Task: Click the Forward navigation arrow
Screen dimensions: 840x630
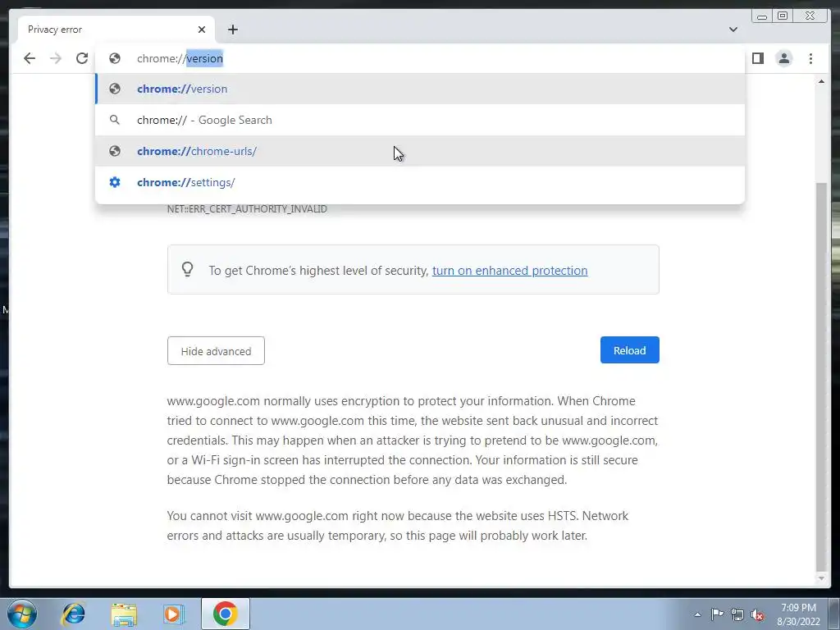Action: tap(56, 58)
